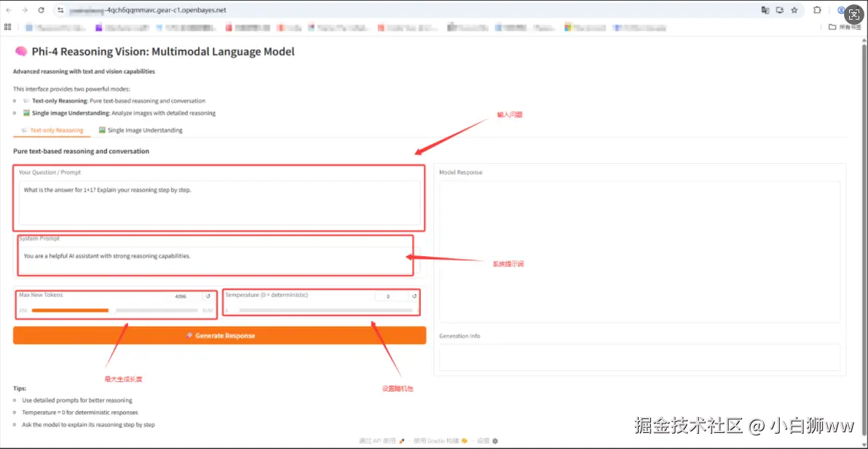
Task: Open the 所有书签 bookmarks folder
Action: [x=845, y=26]
